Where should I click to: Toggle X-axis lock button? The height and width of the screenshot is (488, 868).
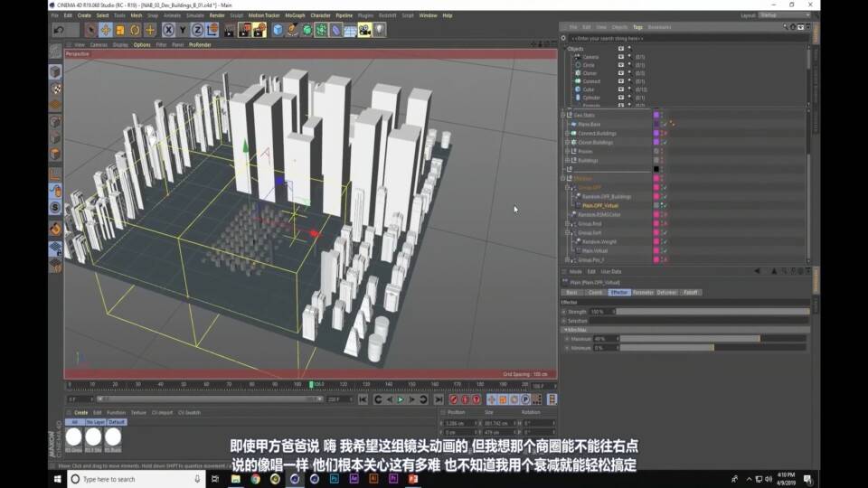169,30
